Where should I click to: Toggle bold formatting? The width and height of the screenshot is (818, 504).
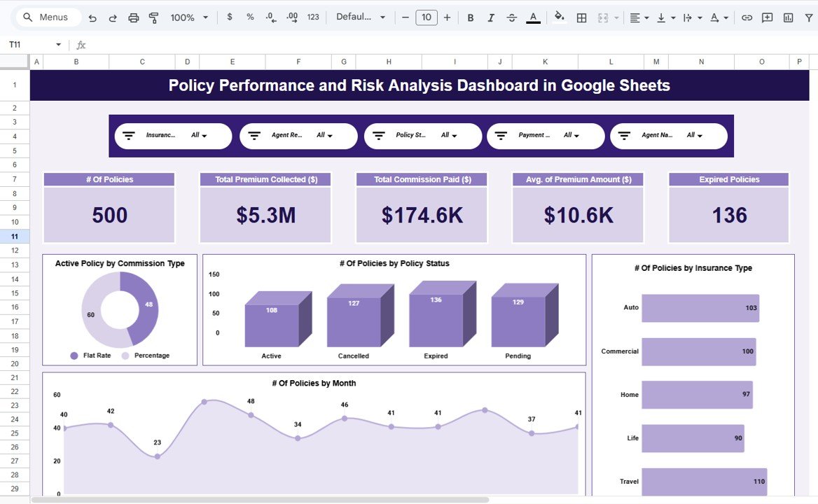[470, 17]
